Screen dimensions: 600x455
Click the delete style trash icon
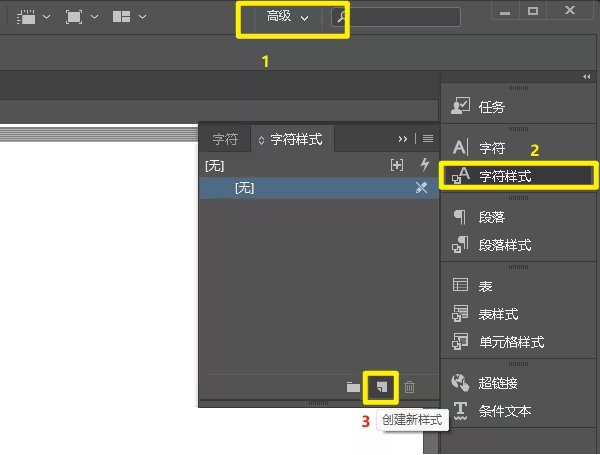[x=409, y=387]
